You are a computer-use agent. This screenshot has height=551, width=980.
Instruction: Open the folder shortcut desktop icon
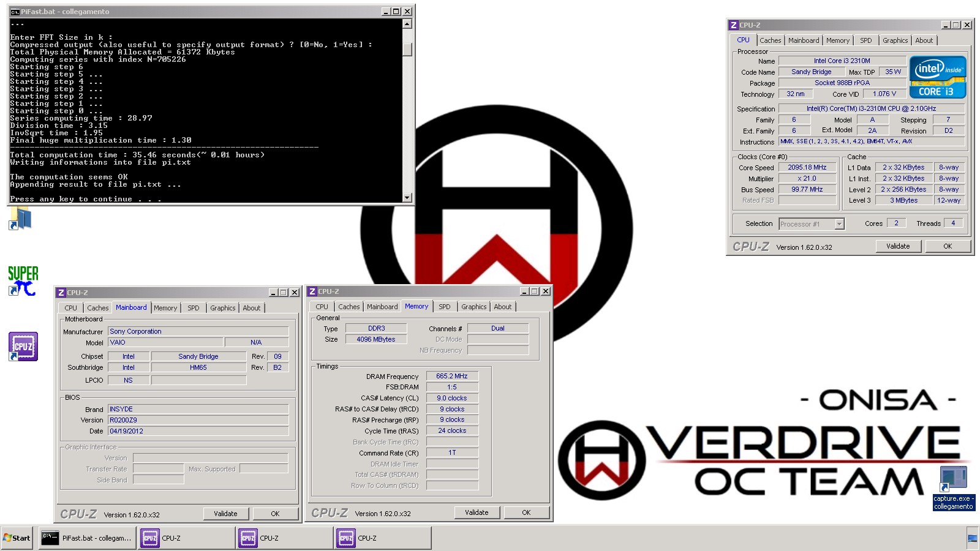click(20, 218)
